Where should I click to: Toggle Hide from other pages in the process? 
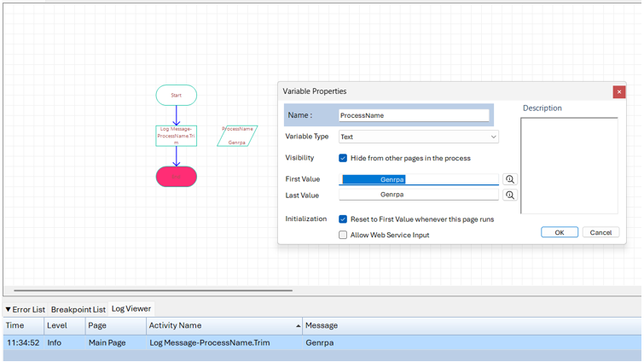click(343, 158)
